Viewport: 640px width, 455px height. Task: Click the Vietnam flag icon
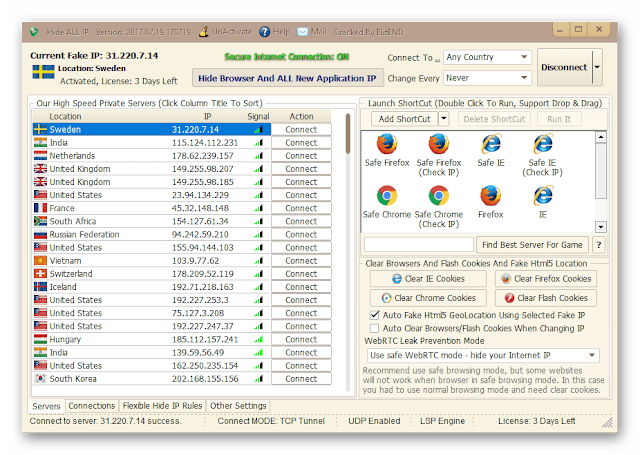tap(40, 260)
